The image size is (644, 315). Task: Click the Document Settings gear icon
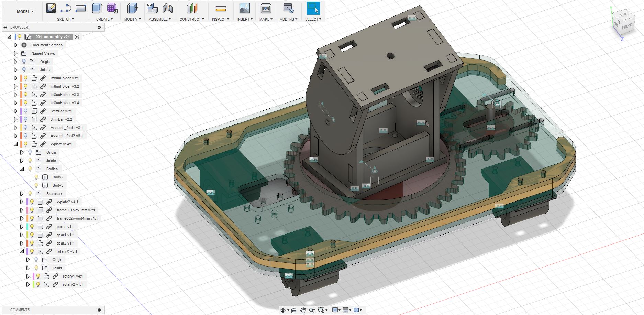[24, 45]
